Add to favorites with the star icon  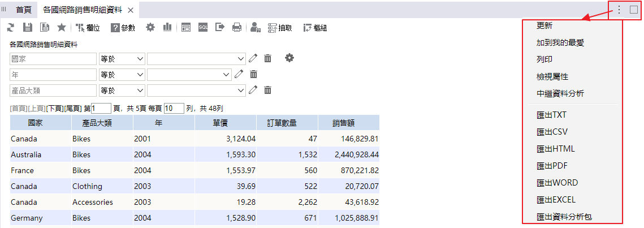click(62, 27)
